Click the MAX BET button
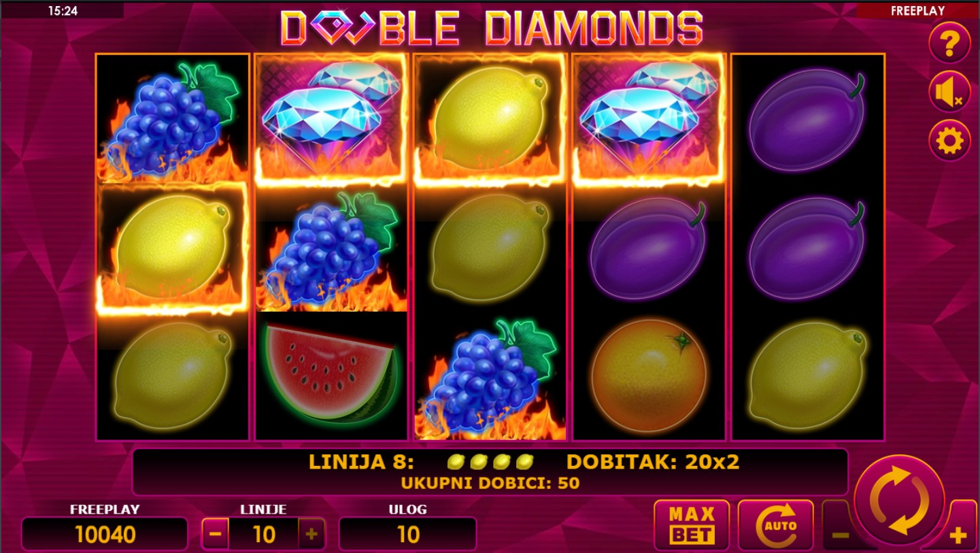 pos(692,525)
